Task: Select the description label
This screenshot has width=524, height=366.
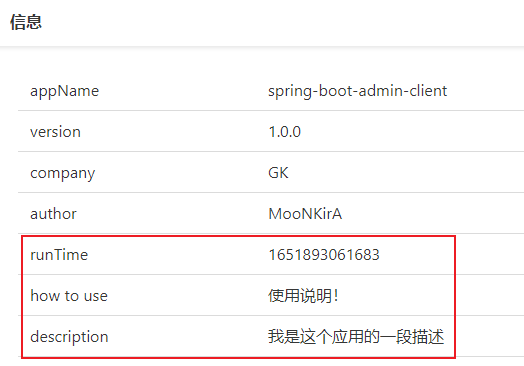Action: pos(69,337)
